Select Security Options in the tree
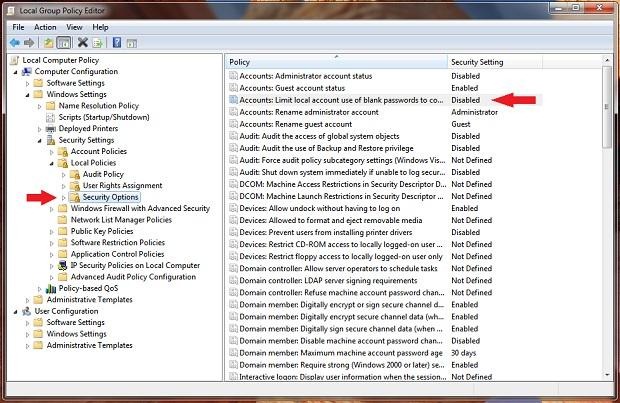The width and height of the screenshot is (620, 403). coord(110,197)
